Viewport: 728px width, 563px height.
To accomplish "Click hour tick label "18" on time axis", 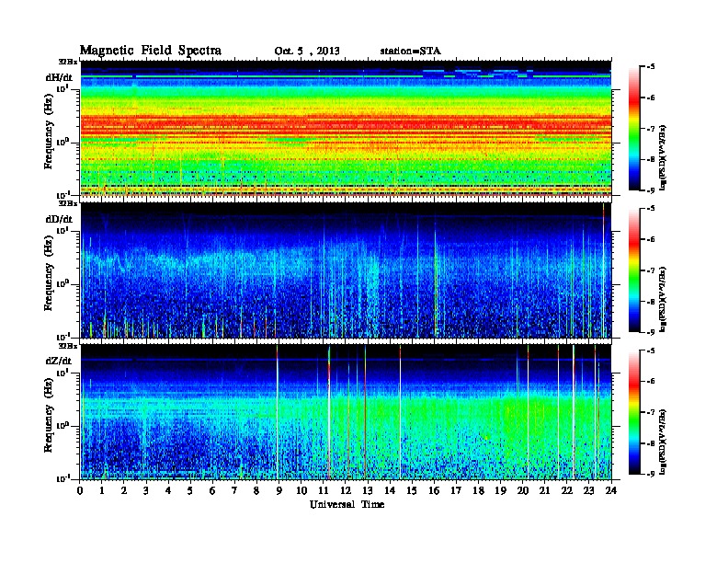I will (478, 490).
